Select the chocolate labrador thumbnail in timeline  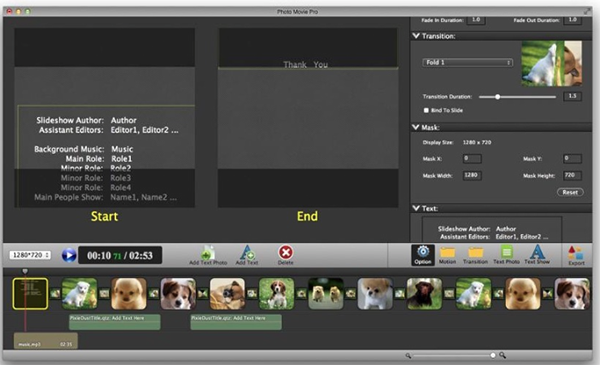[424, 294]
